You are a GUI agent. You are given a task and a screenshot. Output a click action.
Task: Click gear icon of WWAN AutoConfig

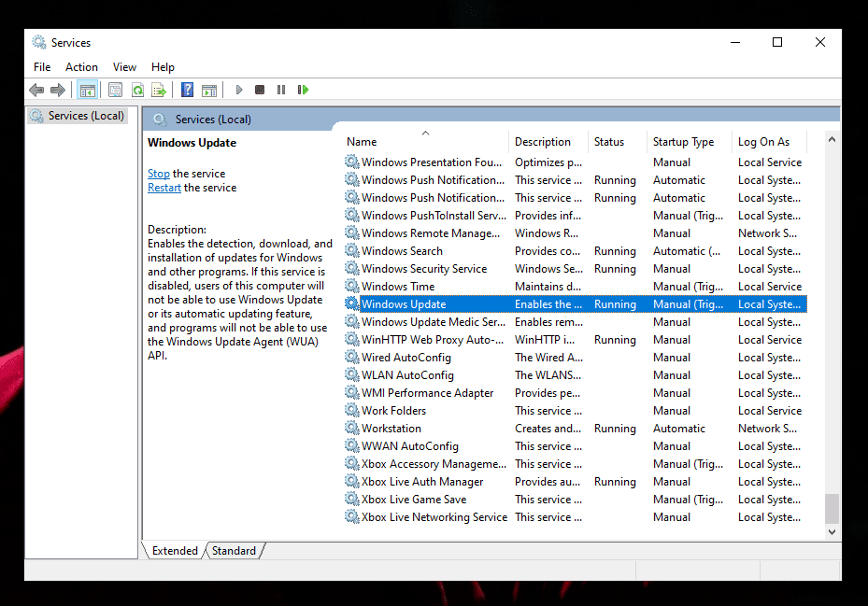[x=352, y=445]
